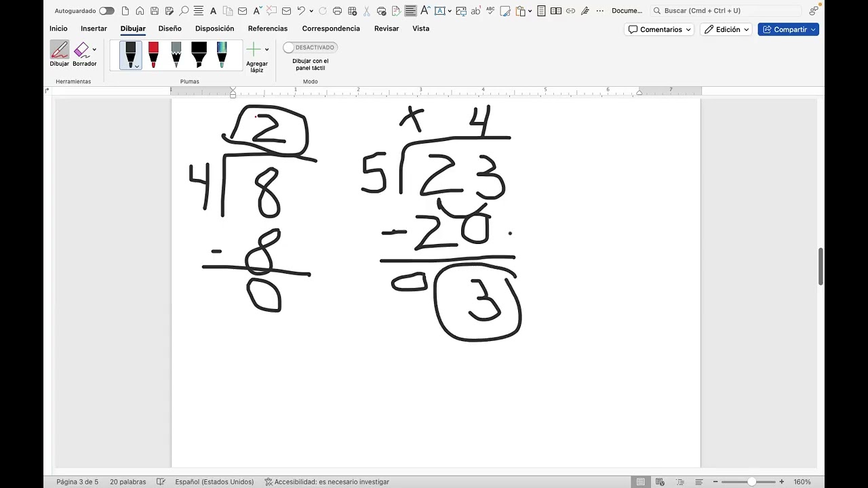Click the magnifier search icon in quick toolbar
868x488 pixels.
pos(184,11)
